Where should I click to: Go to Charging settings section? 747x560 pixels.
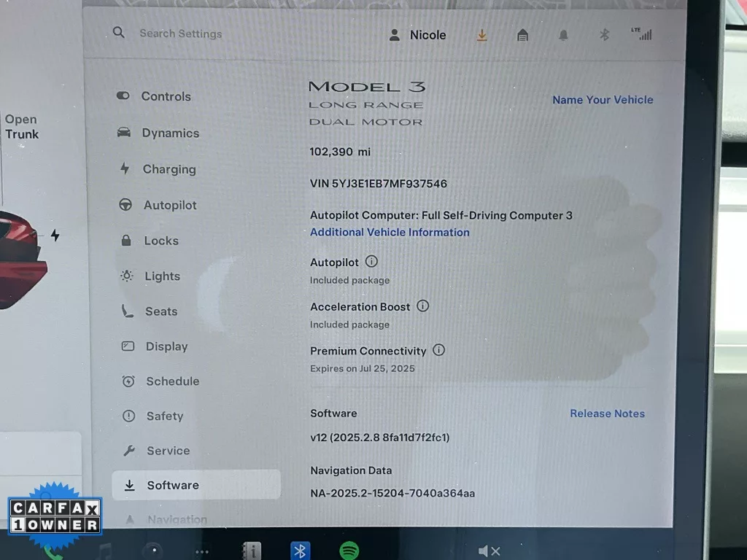[x=169, y=169]
